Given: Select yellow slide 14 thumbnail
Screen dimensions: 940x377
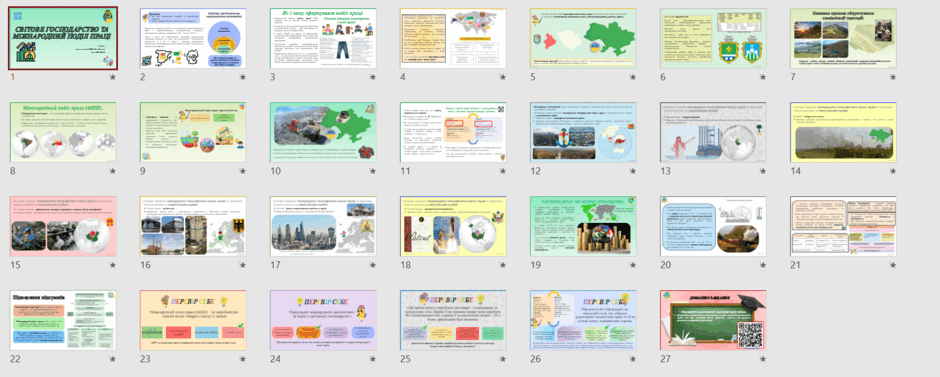Looking at the screenshot, I should [843, 132].
